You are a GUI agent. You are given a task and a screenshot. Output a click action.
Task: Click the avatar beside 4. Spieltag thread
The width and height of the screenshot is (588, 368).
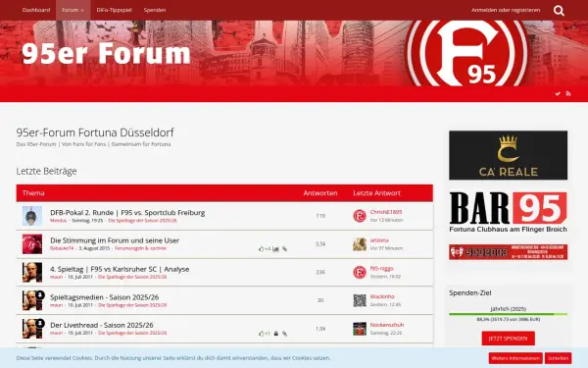(x=32, y=272)
